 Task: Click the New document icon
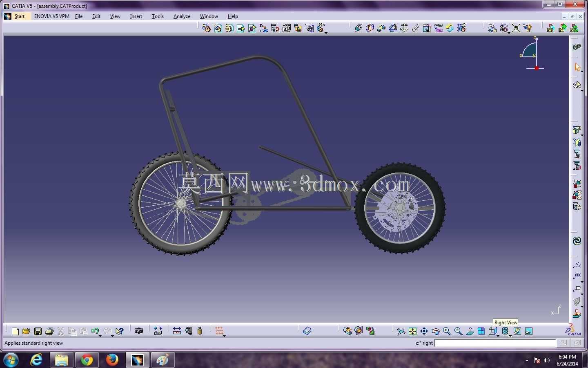[15, 331]
